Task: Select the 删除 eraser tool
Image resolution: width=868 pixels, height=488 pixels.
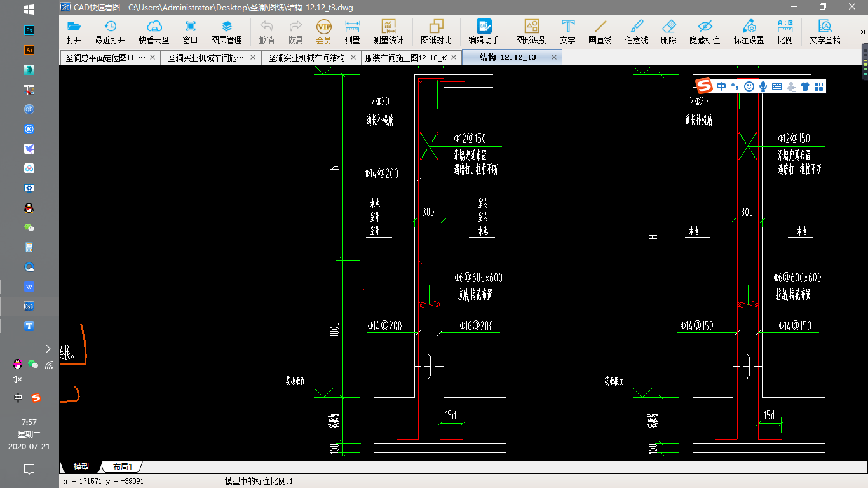Action: (668, 32)
